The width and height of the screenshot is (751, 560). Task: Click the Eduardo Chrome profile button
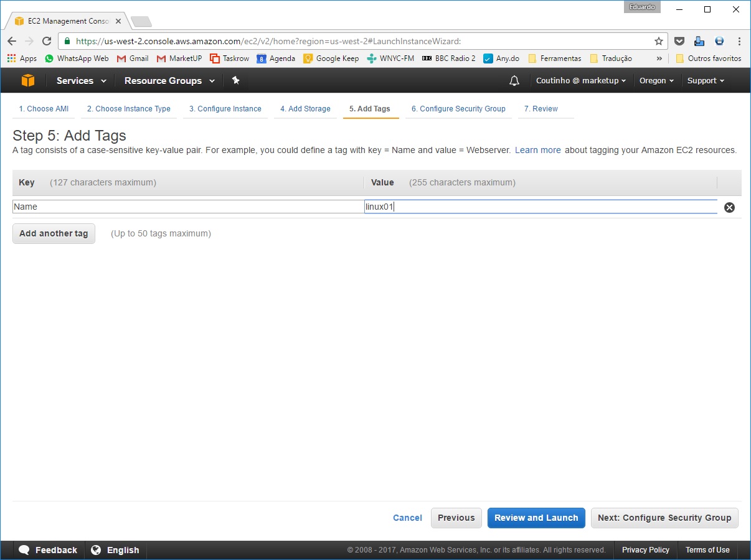click(x=642, y=7)
